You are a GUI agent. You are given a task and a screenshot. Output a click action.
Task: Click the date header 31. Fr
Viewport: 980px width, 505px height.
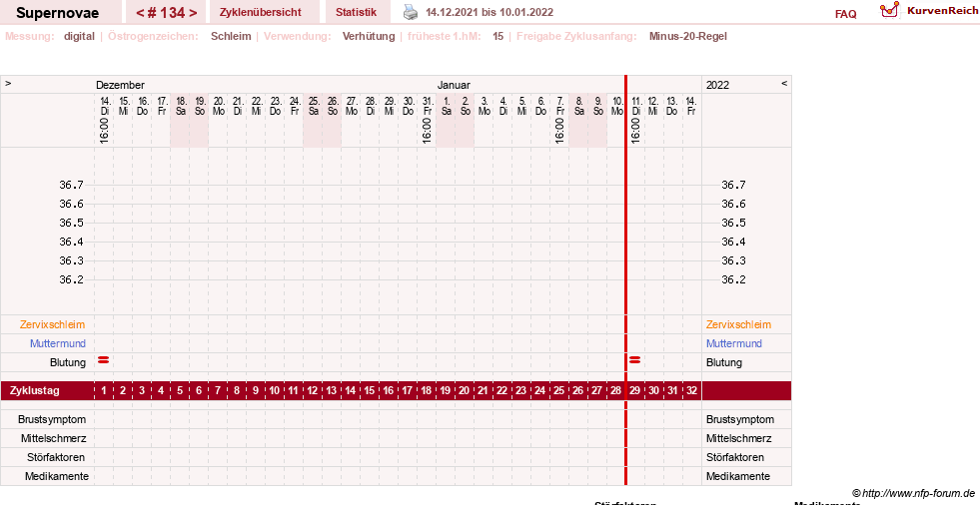(x=427, y=106)
